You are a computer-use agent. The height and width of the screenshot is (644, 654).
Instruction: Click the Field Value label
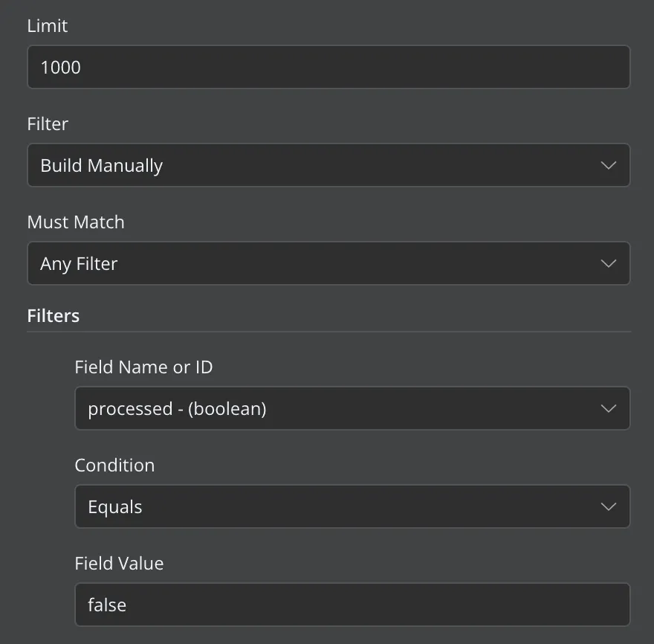(119, 563)
